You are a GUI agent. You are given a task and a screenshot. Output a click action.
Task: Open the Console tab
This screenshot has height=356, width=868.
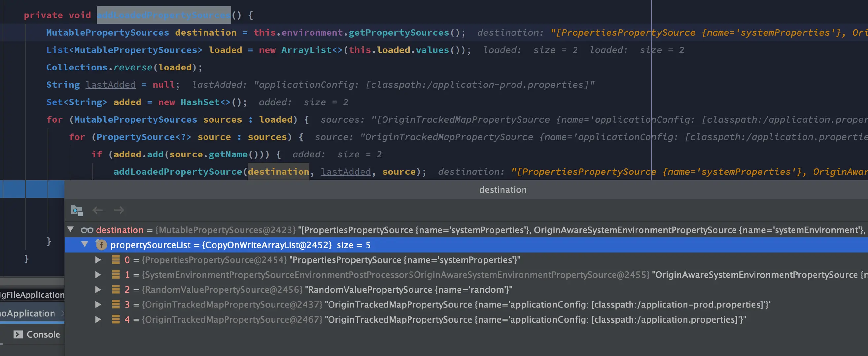43,335
